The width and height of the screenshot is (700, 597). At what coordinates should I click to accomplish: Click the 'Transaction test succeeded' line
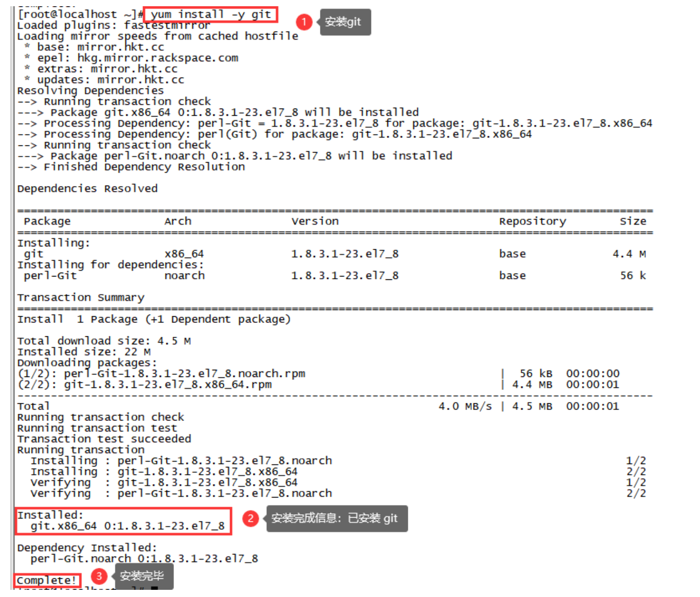tap(104, 439)
